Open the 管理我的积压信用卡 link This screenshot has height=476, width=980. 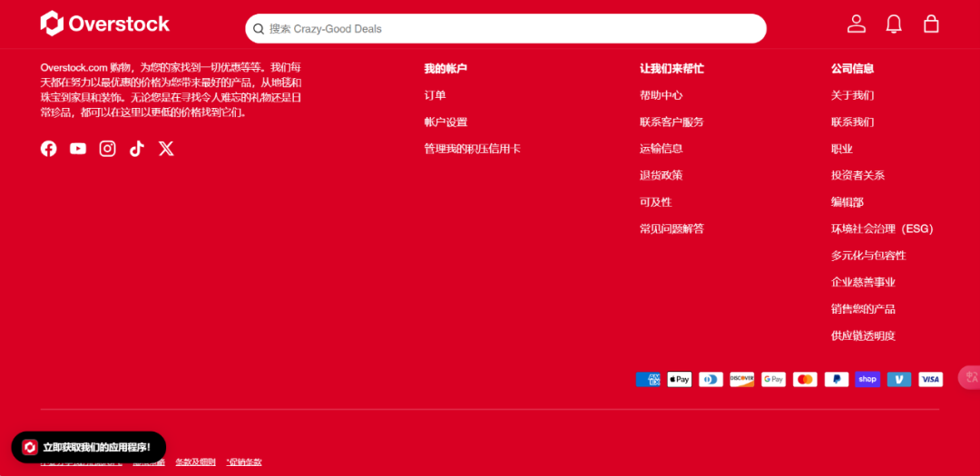(473, 150)
